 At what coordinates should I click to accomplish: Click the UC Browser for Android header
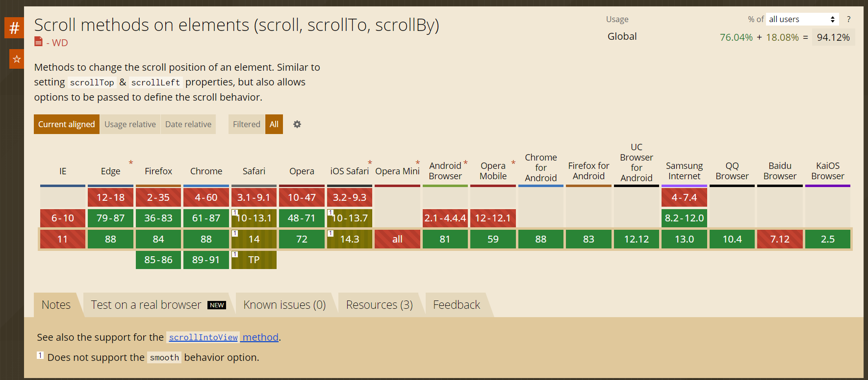(637, 163)
